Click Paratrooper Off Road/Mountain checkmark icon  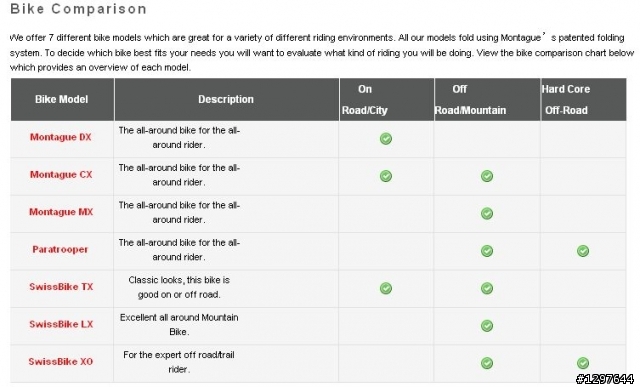(487, 251)
